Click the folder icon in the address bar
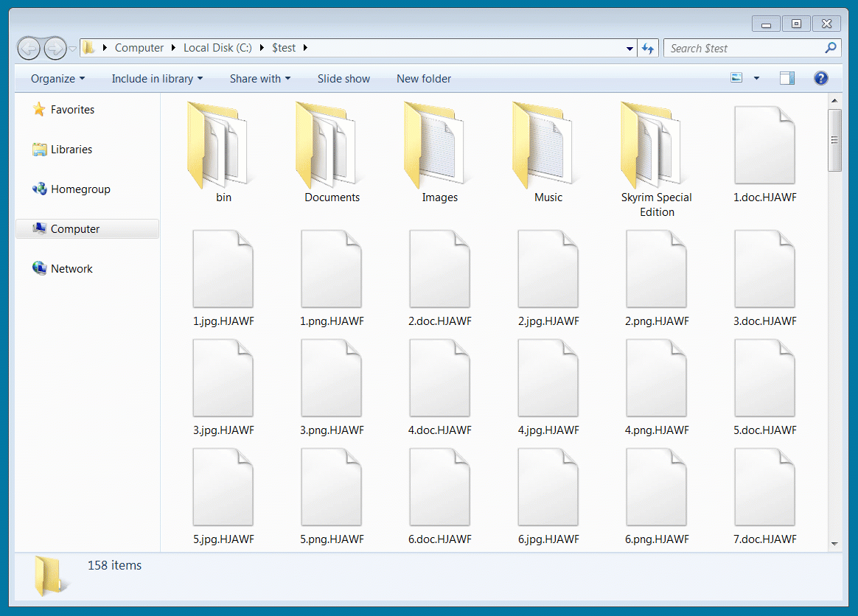This screenshot has height=616, width=858. tap(88, 48)
